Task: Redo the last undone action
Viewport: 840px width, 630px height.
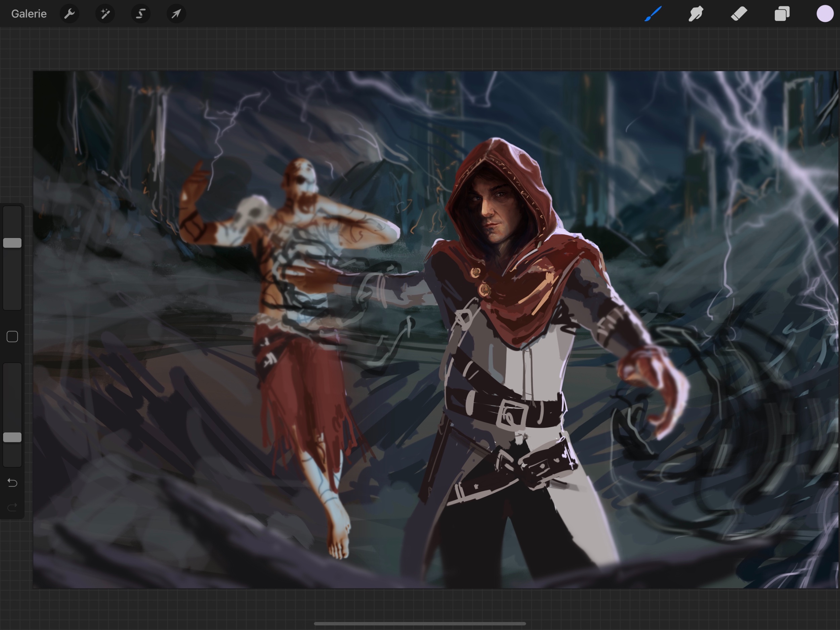Action: coord(12,507)
